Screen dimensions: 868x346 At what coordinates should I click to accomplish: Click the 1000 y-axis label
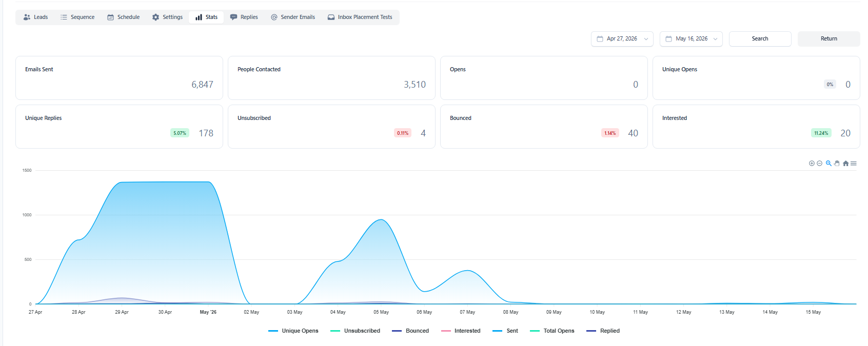pyautogui.click(x=27, y=215)
